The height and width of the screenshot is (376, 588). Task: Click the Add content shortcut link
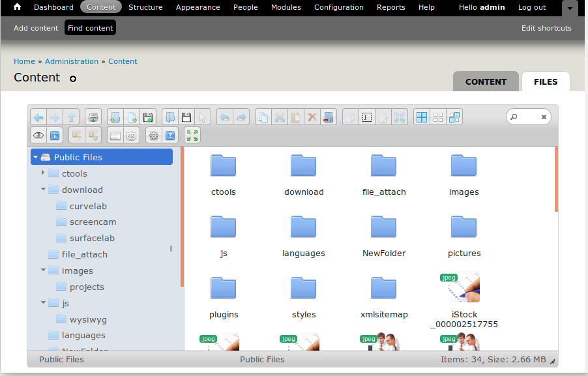pyautogui.click(x=36, y=28)
